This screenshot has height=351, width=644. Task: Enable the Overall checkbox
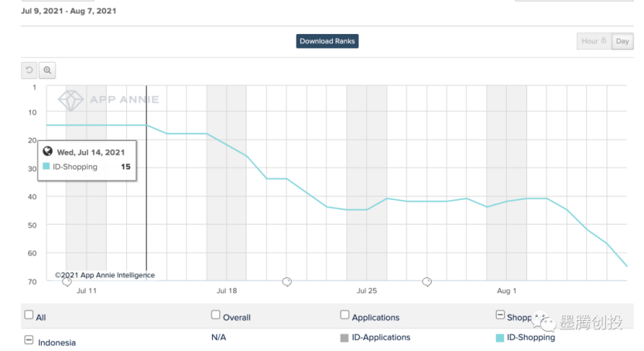point(216,315)
